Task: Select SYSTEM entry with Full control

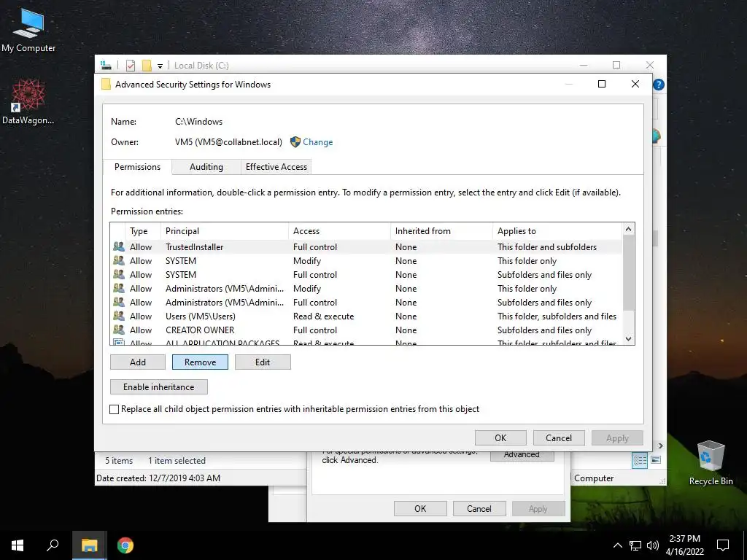Action: pos(366,274)
